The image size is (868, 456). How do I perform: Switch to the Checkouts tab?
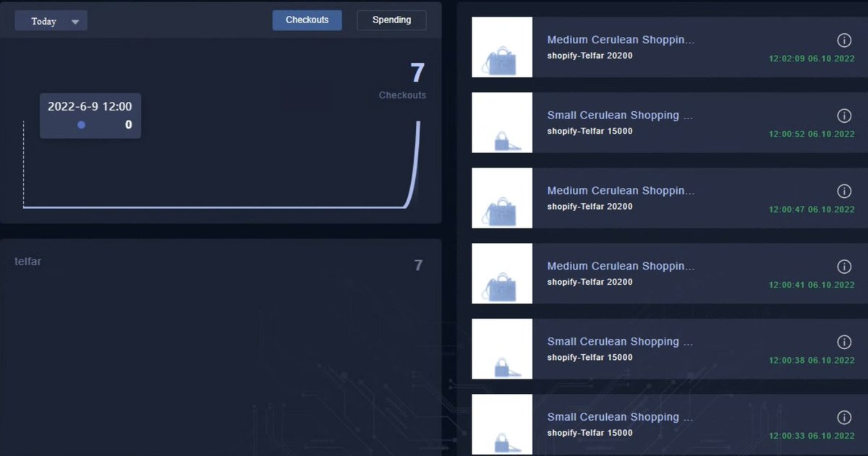point(307,20)
